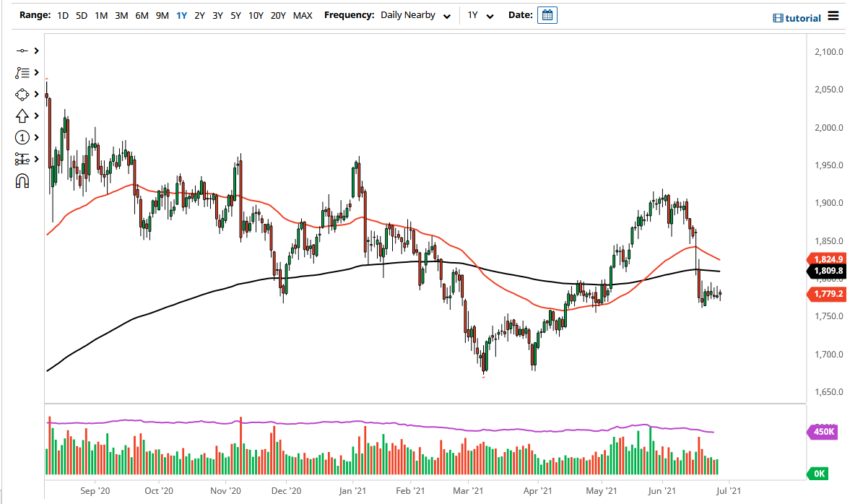Image resolution: width=850 pixels, height=504 pixels.
Task: Select the Fibonacci levels tool
Action: (22, 160)
